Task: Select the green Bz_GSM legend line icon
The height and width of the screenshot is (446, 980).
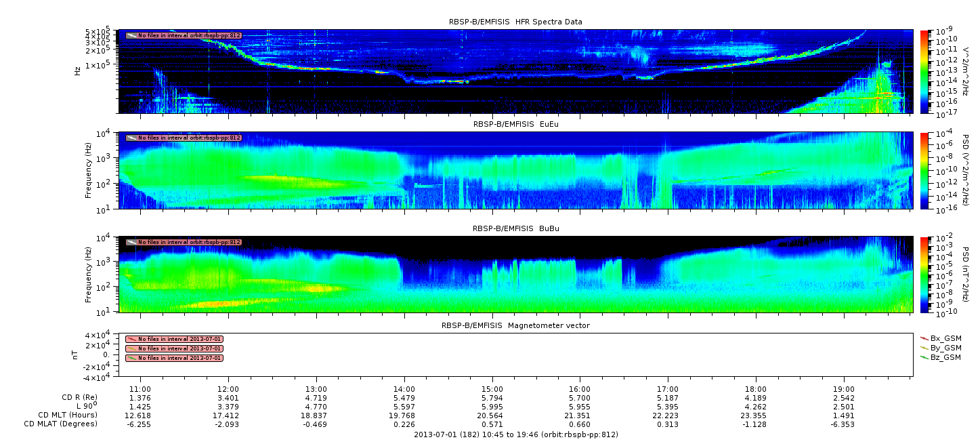Action: point(924,357)
